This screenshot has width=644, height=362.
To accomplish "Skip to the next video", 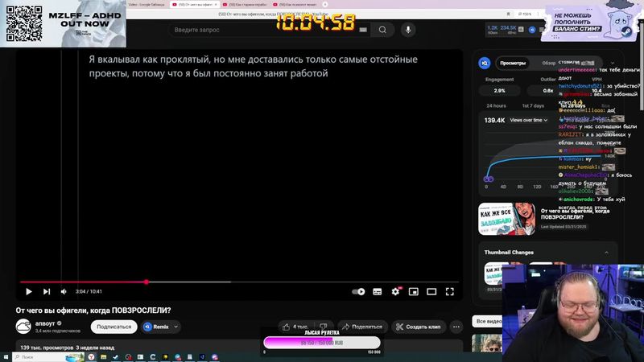I will 47,291.
